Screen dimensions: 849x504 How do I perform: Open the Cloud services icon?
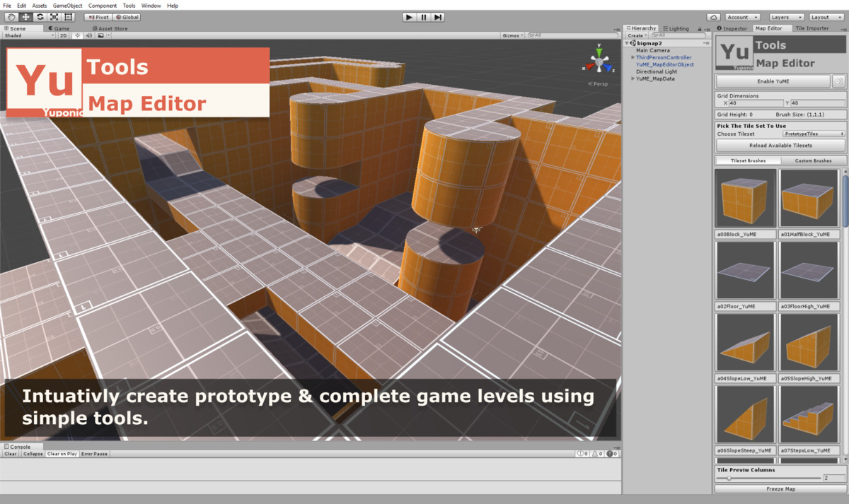(713, 17)
